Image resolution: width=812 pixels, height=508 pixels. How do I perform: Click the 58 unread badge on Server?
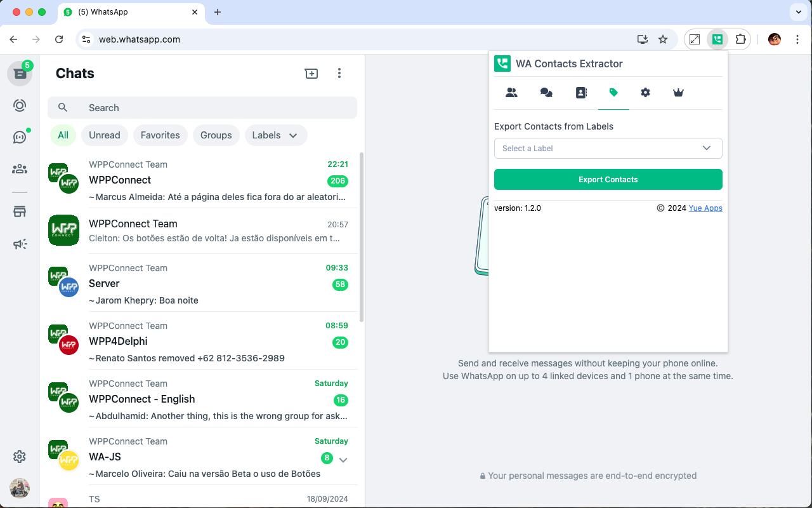[x=340, y=284]
